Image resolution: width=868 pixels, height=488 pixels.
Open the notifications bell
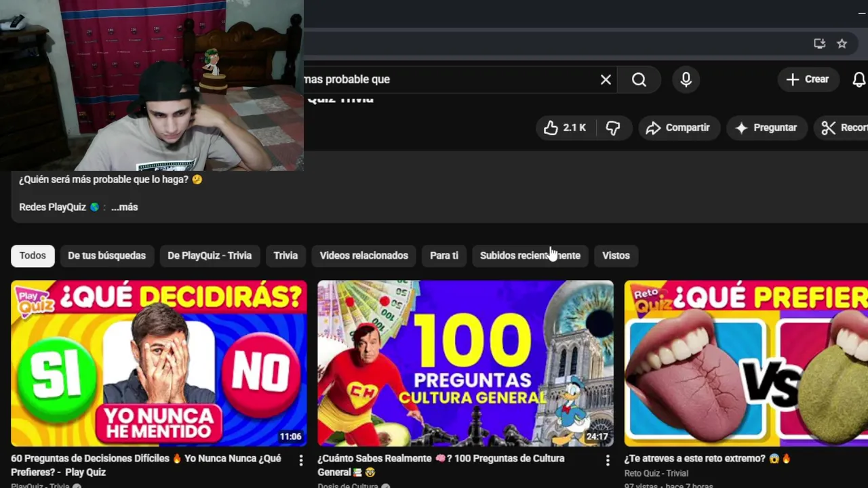click(x=859, y=80)
